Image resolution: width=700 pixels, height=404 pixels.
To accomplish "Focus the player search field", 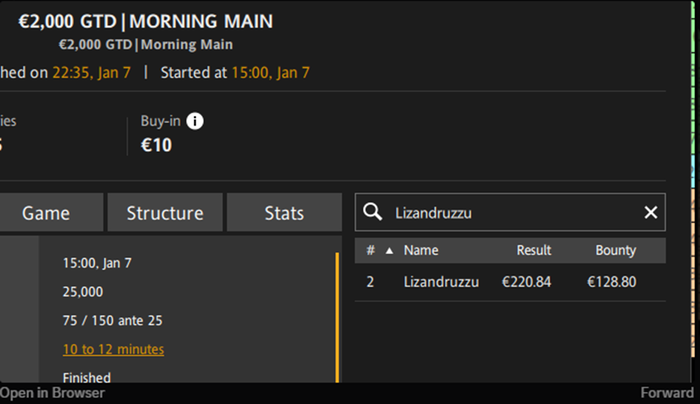I will pos(510,212).
